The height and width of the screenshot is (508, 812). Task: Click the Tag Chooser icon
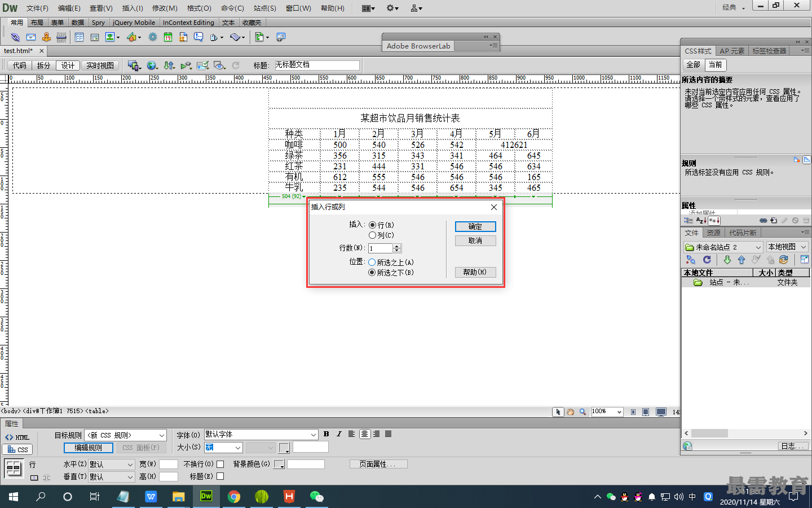pos(280,37)
